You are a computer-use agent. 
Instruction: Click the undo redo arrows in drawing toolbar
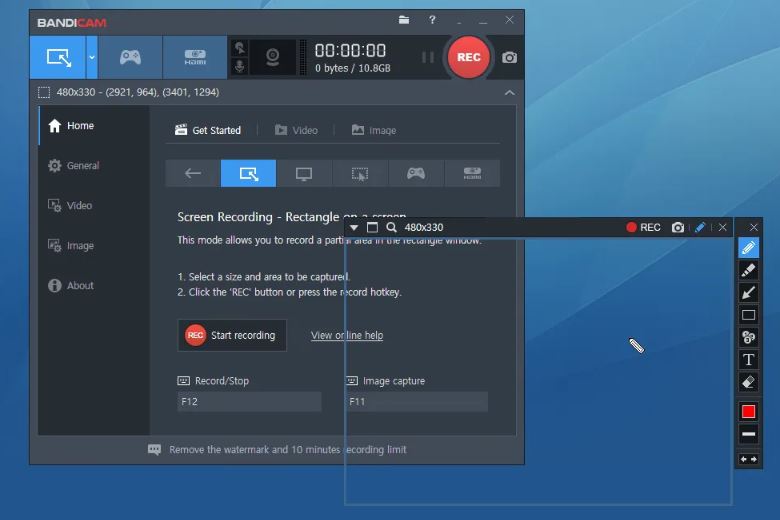(749, 459)
